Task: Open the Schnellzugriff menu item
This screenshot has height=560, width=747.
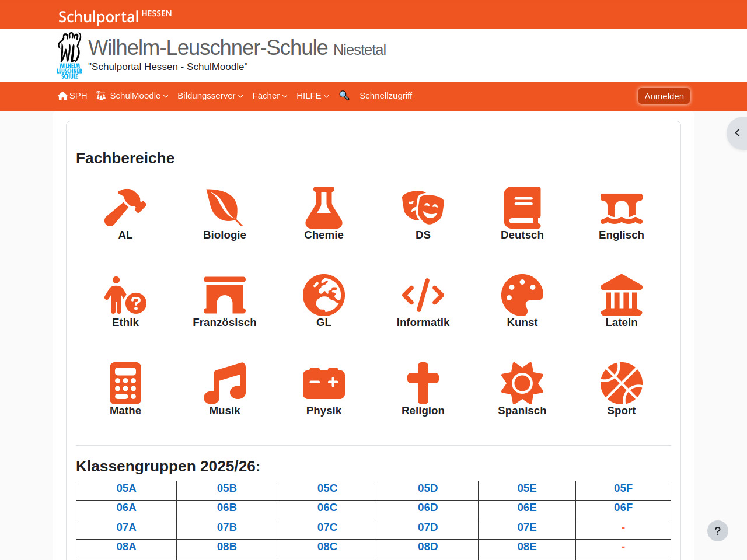Action: coord(386,96)
